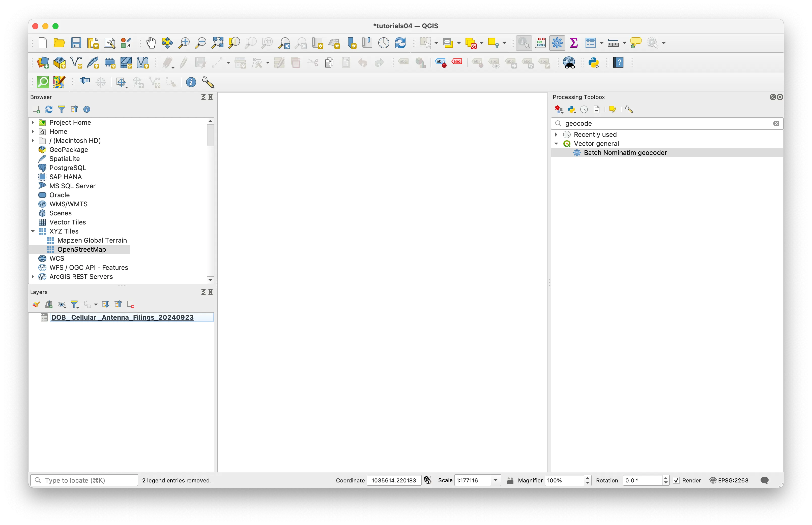
Task: Create a new GeoPackage layer
Action: [x=59, y=63]
